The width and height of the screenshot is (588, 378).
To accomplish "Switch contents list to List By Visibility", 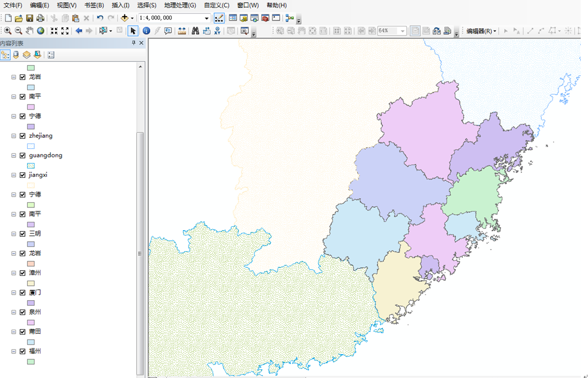I will tap(27, 55).
